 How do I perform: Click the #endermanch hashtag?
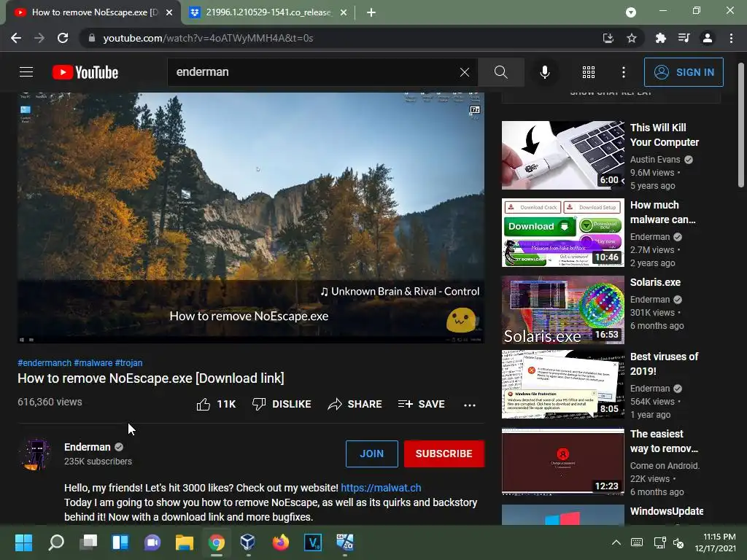pyautogui.click(x=44, y=363)
